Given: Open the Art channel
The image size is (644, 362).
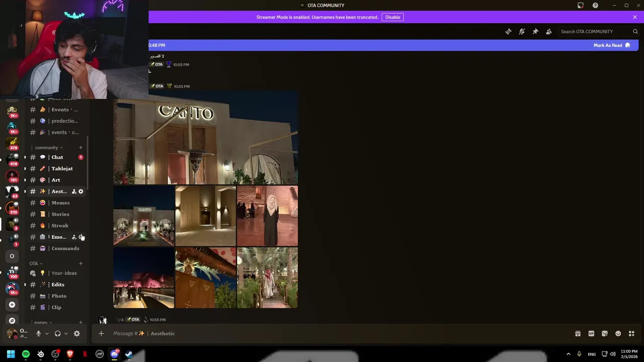Looking at the screenshot, I should coord(57,180).
